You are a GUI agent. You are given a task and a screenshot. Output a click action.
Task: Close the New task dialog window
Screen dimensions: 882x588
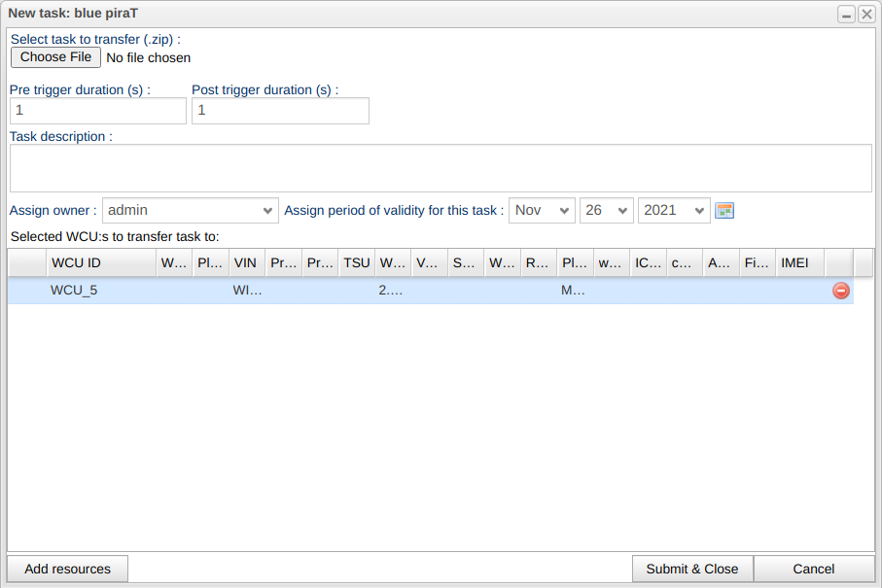click(866, 14)
